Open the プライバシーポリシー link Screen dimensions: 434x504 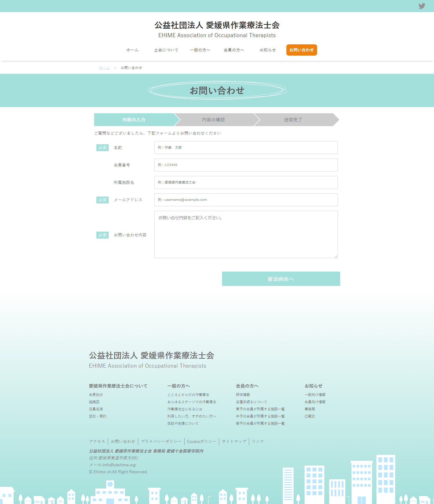161,441
